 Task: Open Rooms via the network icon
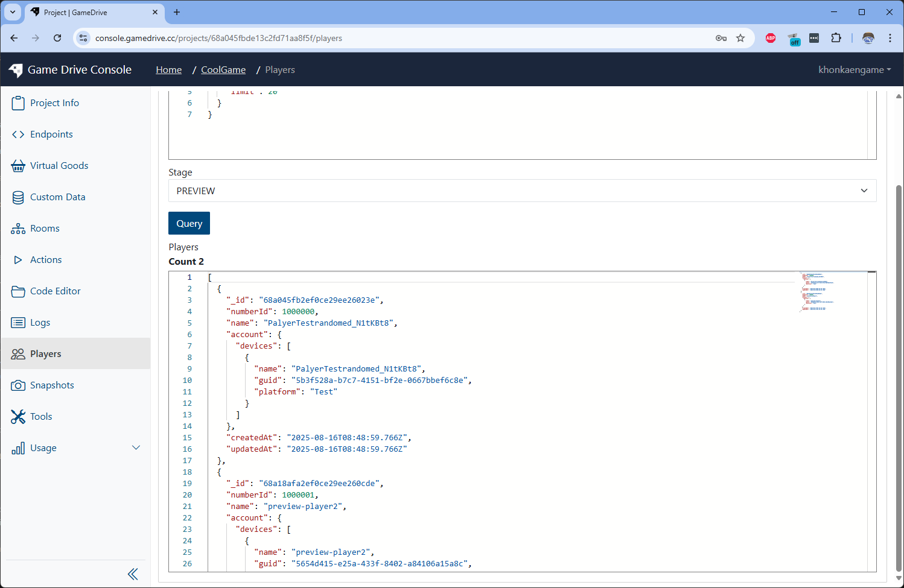(x=18, y=229)
